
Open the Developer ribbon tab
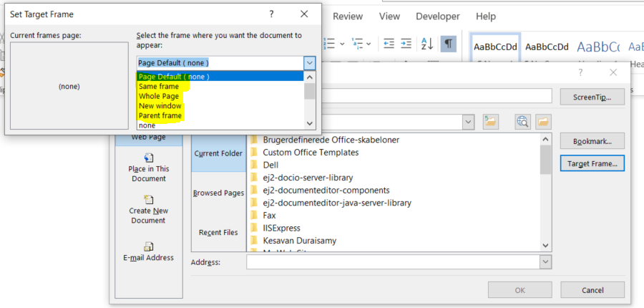coord(438,16)
